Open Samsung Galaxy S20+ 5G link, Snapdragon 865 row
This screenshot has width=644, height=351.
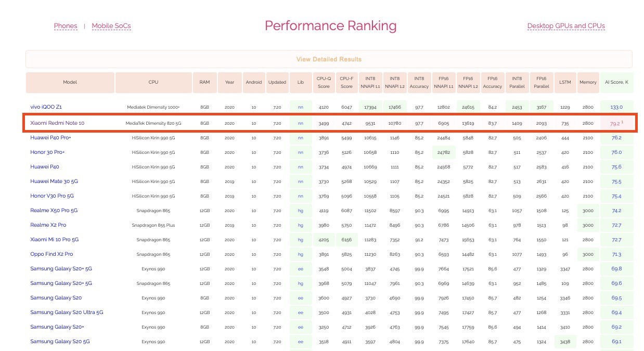point(61,283)
